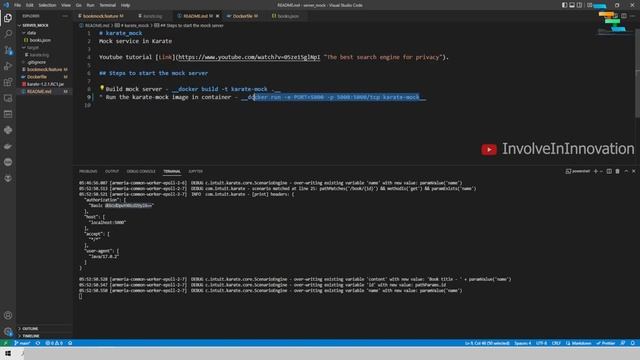Open the Accounts icon in activity bar
The image size is (640, 360).
pyautogui.click(x=8, y=315)
